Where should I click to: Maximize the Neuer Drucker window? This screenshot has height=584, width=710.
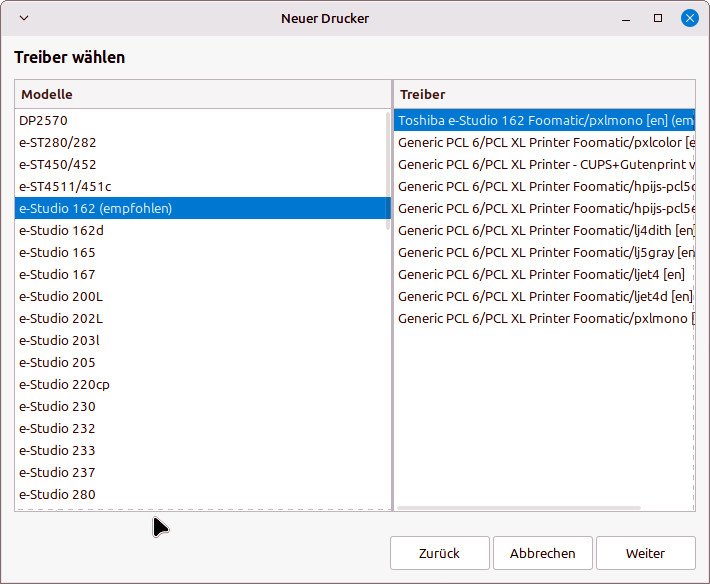pyautogui.click(x=658, y=18)
